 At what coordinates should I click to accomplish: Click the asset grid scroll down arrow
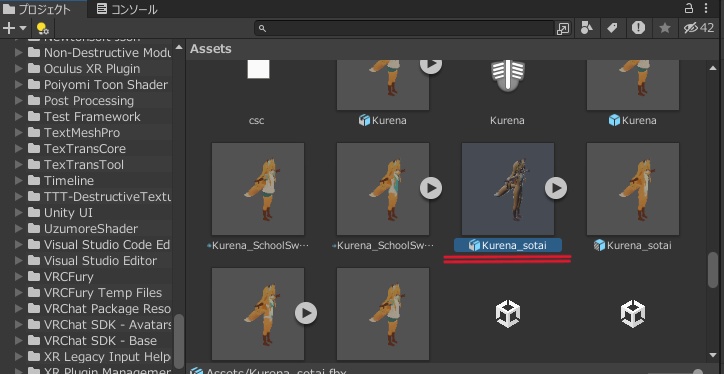tap(713, 355)
